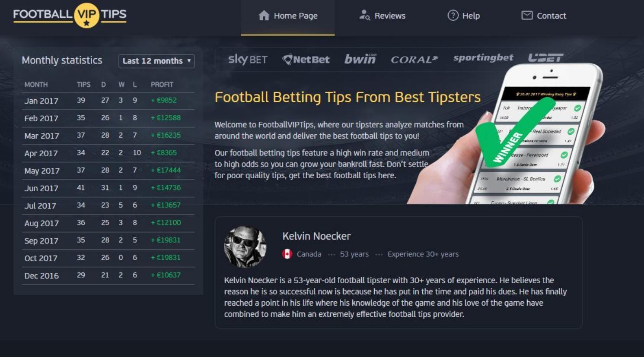
Task: Click the person-search icon beside Reviews
Action: pos(364,16)
